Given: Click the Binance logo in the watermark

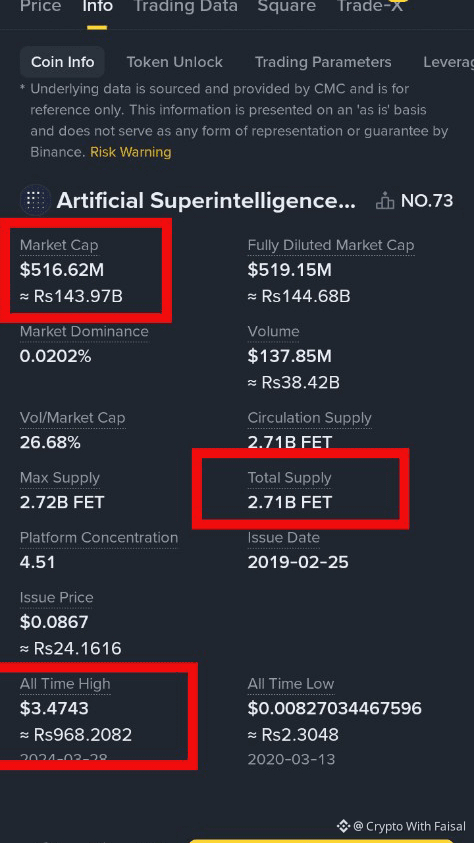Looking at the screenshot, I should (x=343, y=826).
